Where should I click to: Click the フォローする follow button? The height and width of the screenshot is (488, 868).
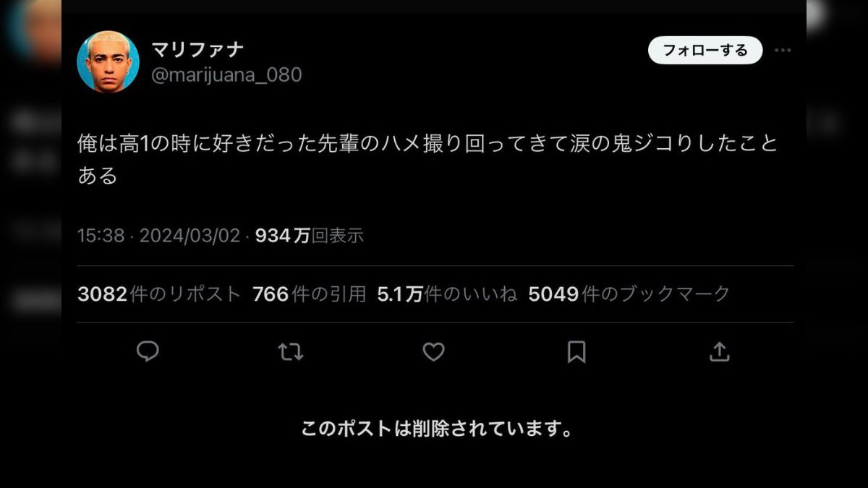pos(705,51)
